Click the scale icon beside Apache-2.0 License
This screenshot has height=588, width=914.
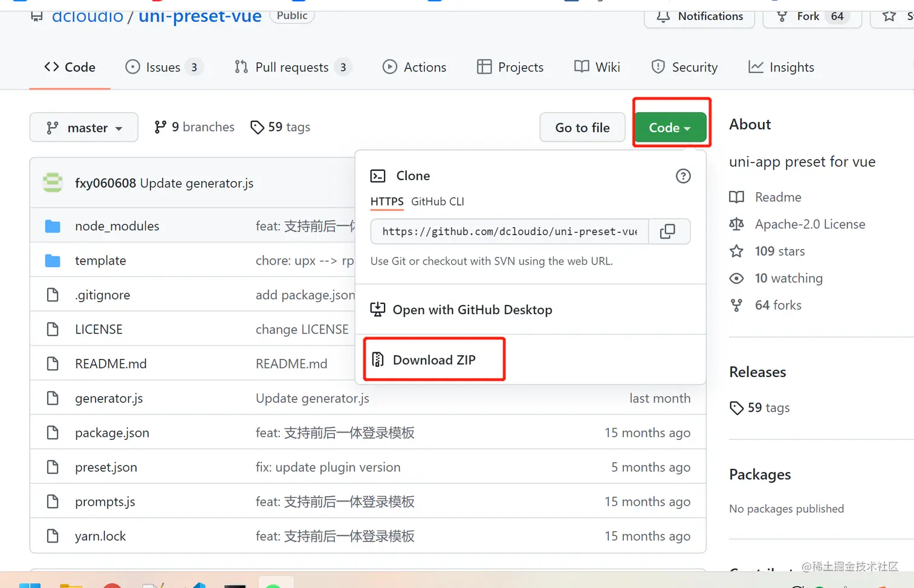point(736,224)
